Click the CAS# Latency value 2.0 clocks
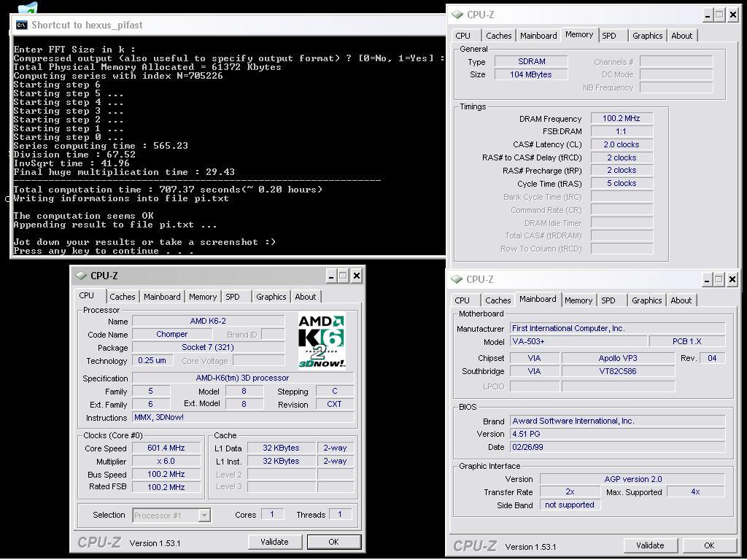The width and height of the screenshot is (747, 560). click(622, 145)
